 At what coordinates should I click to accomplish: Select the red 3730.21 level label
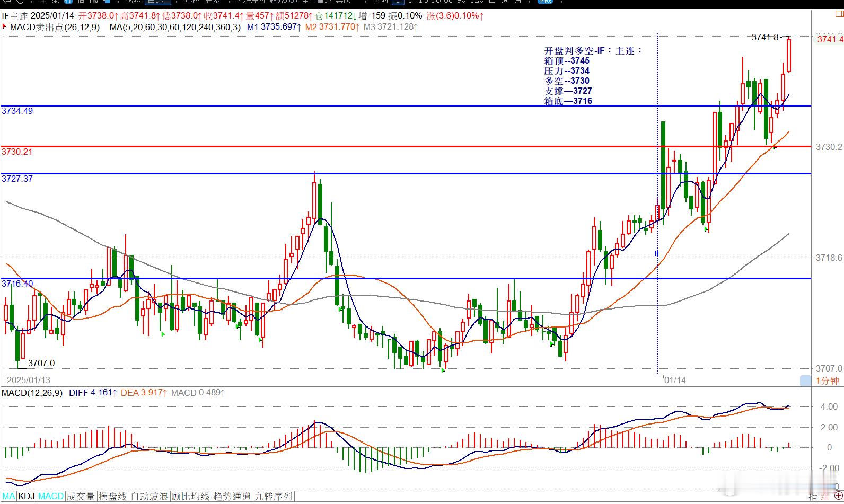tap(17, 152)
